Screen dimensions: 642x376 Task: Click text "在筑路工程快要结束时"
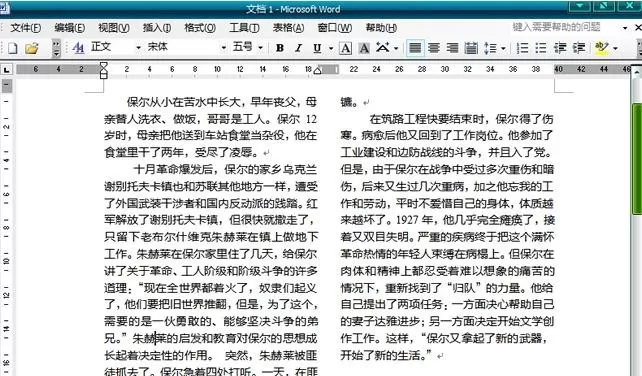pyautogui.click(x=427, y=119)
